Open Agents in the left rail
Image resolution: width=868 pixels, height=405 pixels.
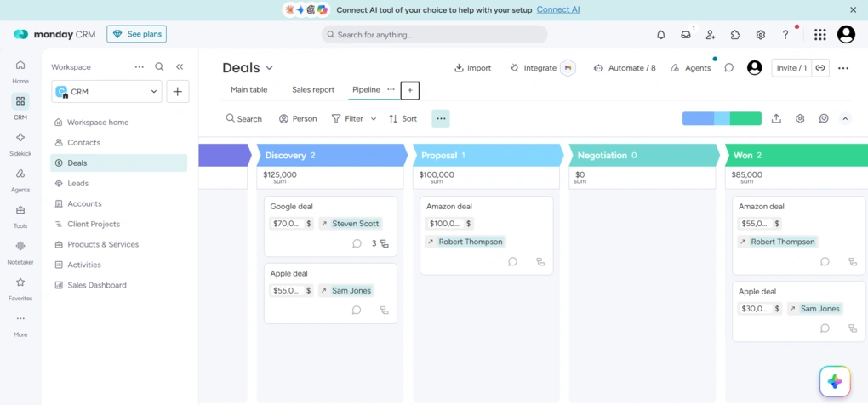click(20, 180)
